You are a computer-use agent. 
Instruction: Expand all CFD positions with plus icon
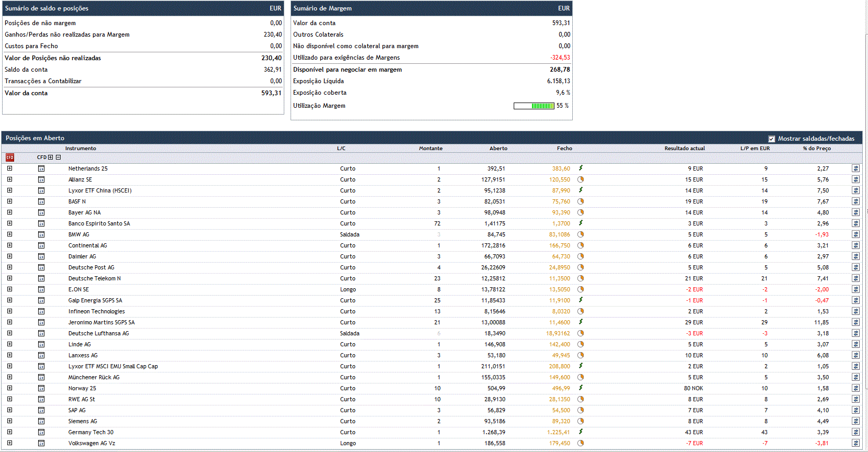51,157
